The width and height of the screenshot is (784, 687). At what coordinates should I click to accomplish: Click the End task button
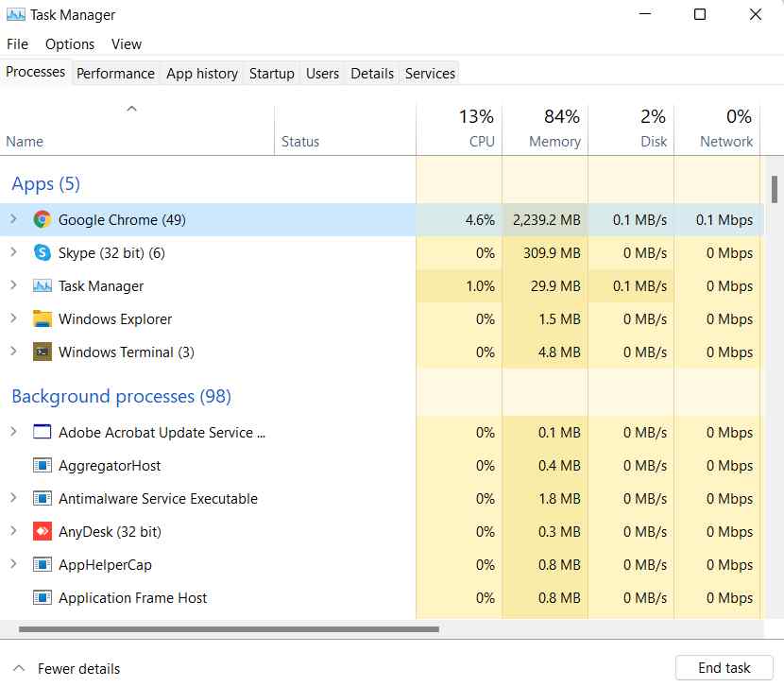724,667
